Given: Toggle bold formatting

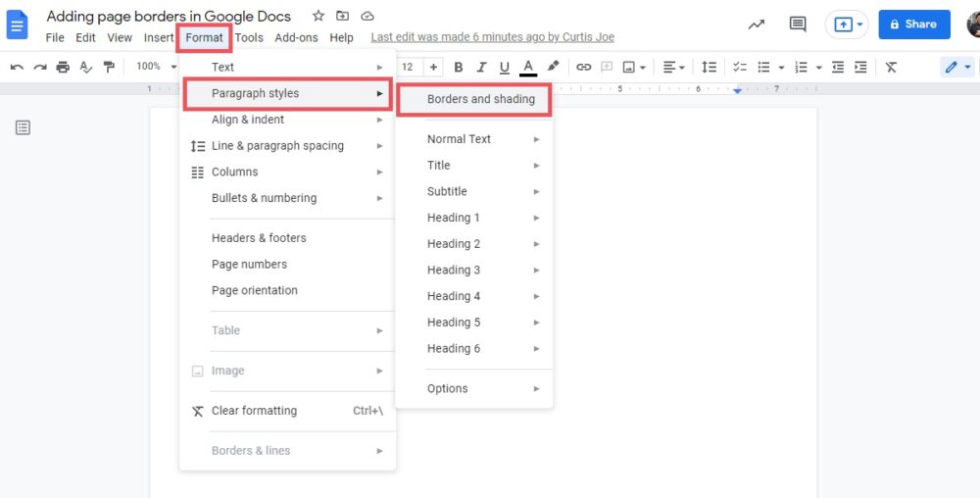Looking at the screenshot, I should (481, 67).
